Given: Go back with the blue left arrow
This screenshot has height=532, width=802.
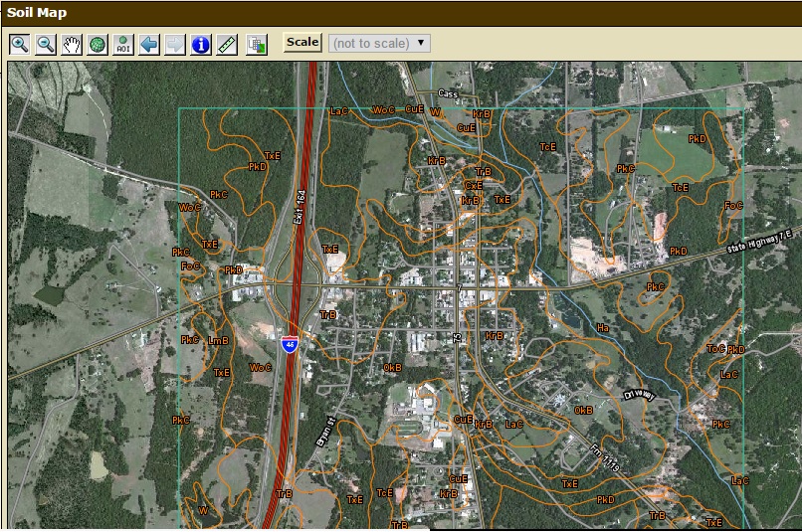Looking at the screenshot, I should (x=149, y=45).
